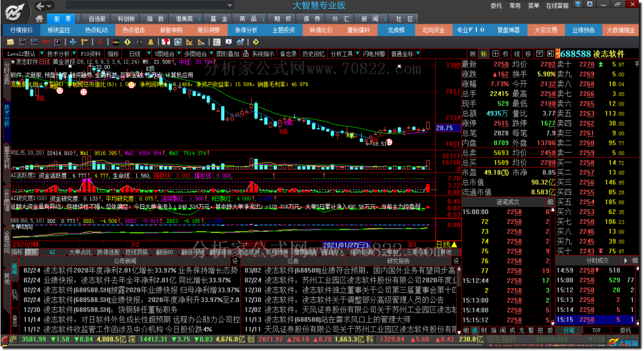The height and width of the screenshot is (351, 644).
Task: Open the 港美英 market tab
Action: coord(184,19)
